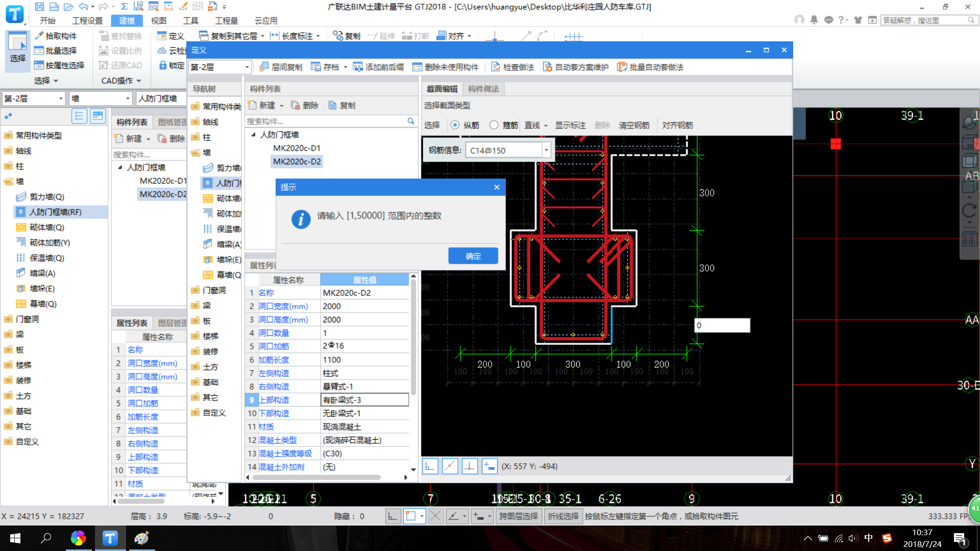Click the magnifier icon in 搜索构件 box
This screenshot has width=980, height=551.
pos(411,121)
